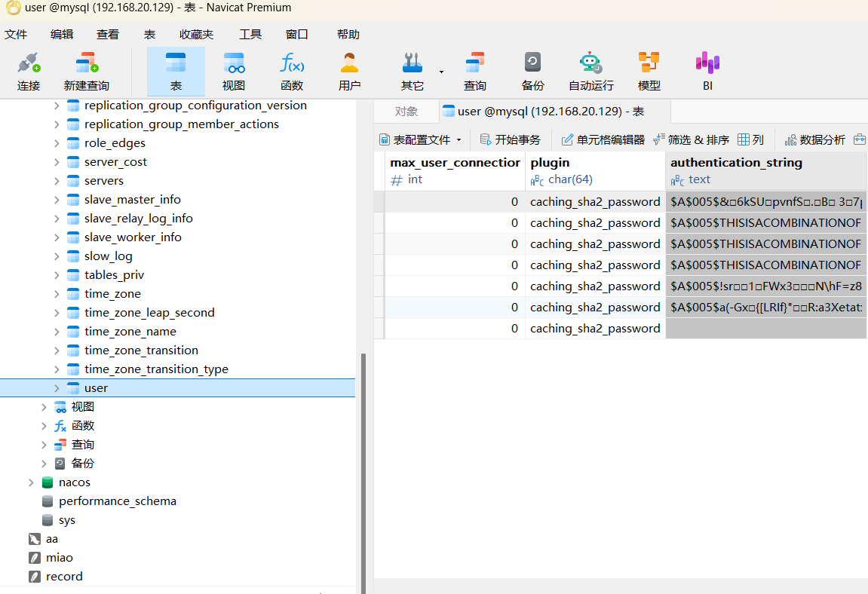Click the max_user_connections column header
This screenshot has height=594, width=868.
point(455,171)
